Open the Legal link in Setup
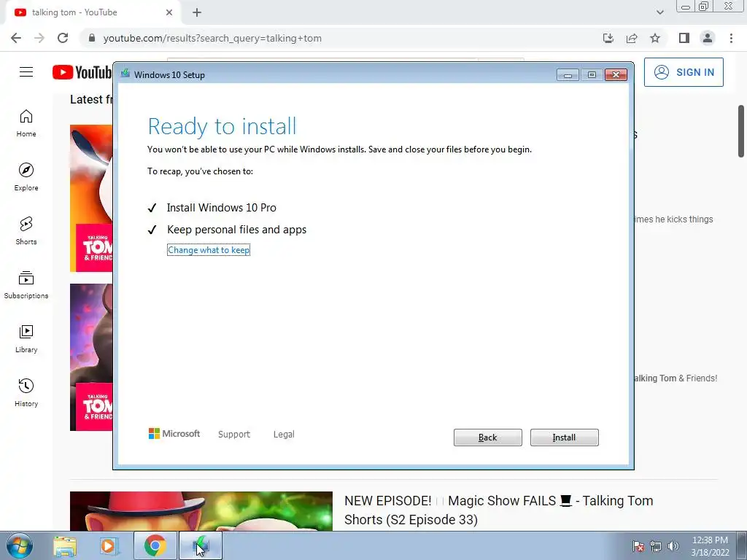This screenshot has width=747, height=560. (x=284, y=435)
